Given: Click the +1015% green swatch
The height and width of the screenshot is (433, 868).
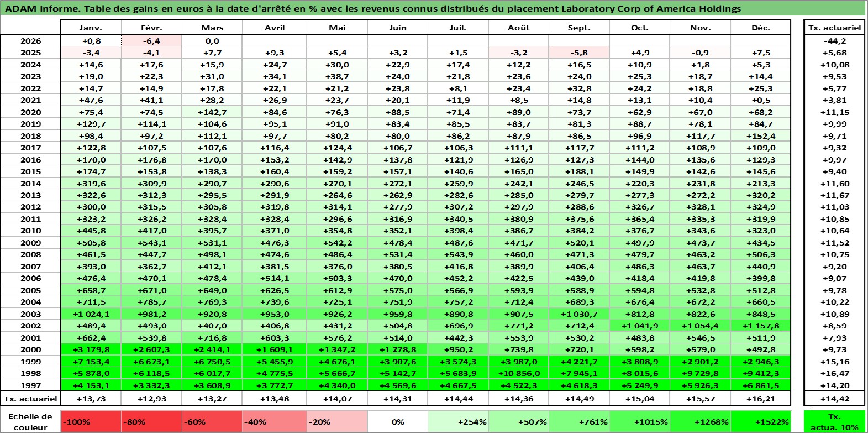Looking at the screenshot, I should 640,421.
